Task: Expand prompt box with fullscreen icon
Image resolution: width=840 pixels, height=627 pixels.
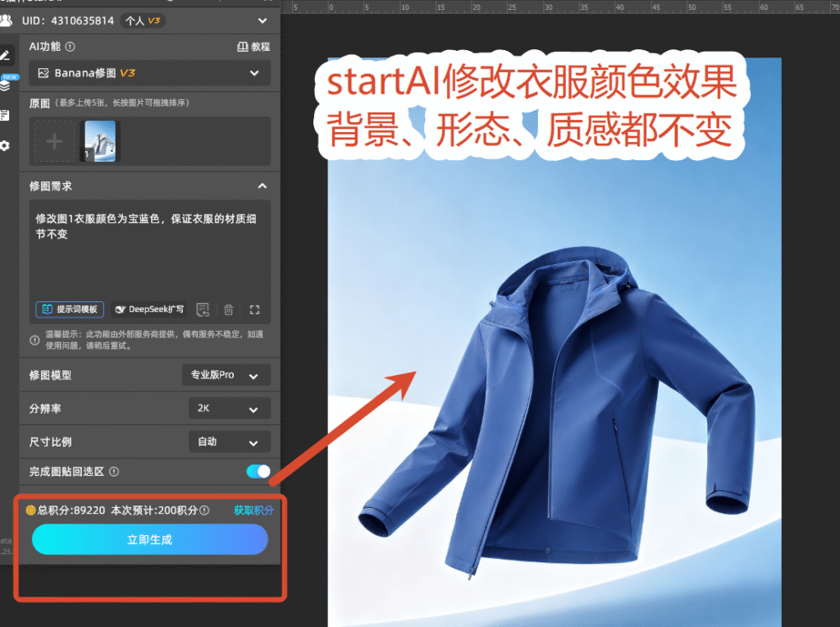Action: click(254, 309)
